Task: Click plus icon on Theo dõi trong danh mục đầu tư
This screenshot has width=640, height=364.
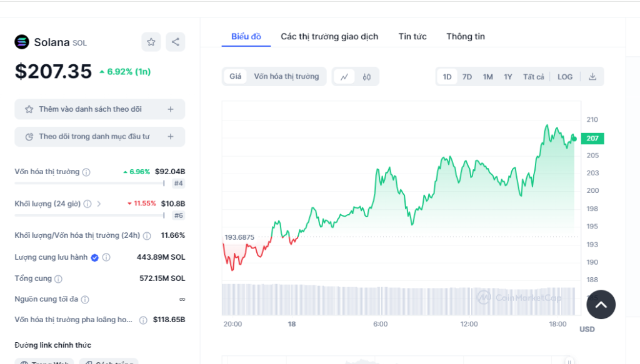Action: (x=171, y=137)
